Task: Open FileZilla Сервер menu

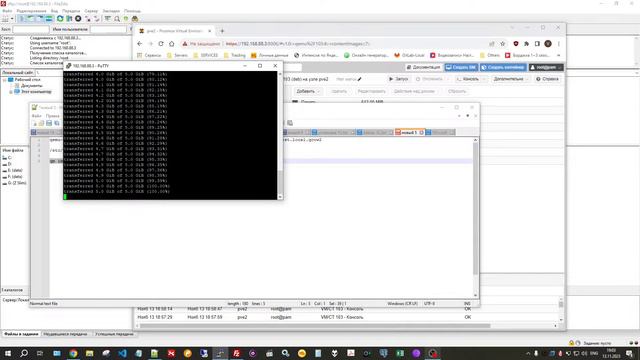Action: pyautogui.click(x=91, y=11)
